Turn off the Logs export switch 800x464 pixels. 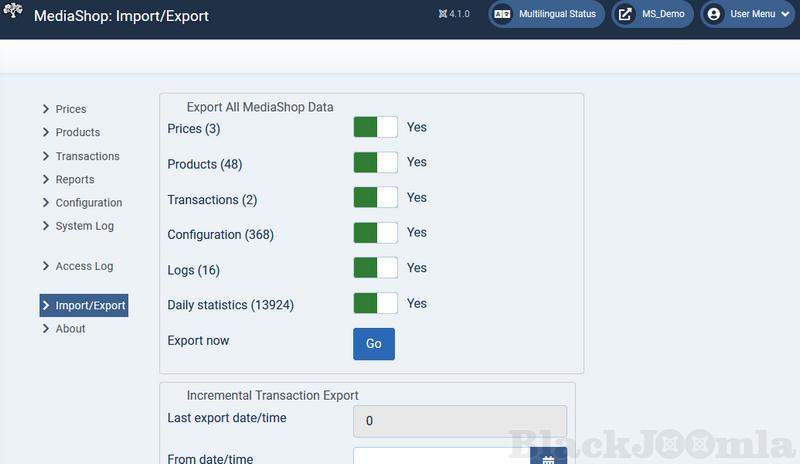pos(375,268)
